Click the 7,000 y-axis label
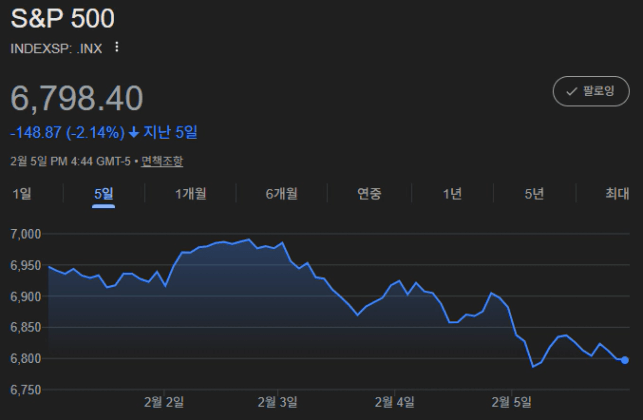This screenshot has width=643, height=420. click(26, 234)
